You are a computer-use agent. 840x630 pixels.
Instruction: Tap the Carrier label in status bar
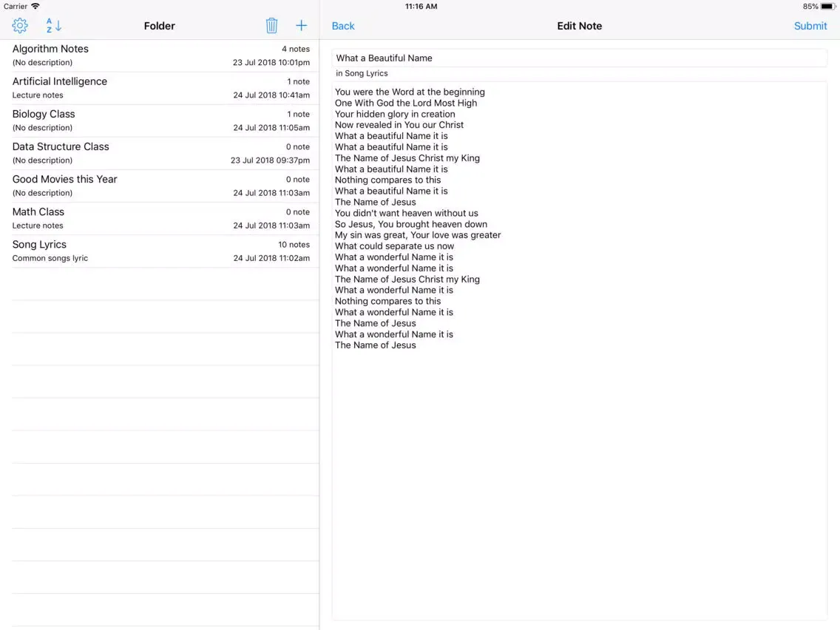pyautogui.click(x=16, y=7)
